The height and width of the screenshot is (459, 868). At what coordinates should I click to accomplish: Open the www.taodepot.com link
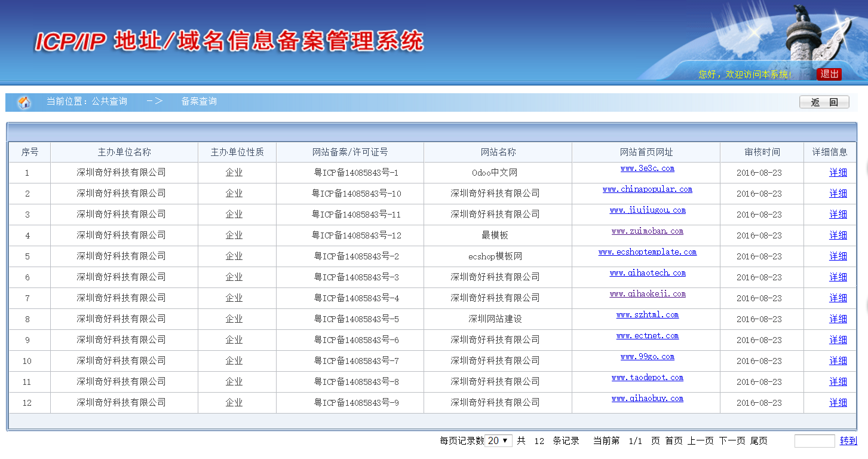(x=648, y=378)
